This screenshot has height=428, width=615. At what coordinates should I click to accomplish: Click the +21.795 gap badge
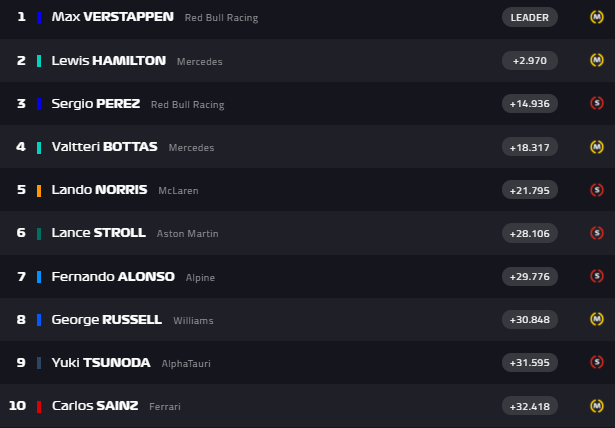tap(529, 190)
